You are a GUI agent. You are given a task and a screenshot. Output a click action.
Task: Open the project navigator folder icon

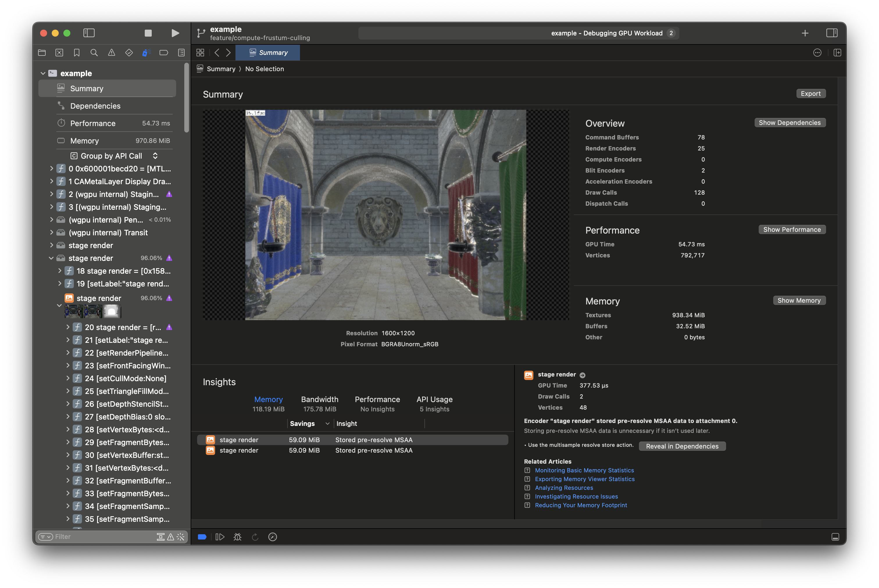(42, 53)
